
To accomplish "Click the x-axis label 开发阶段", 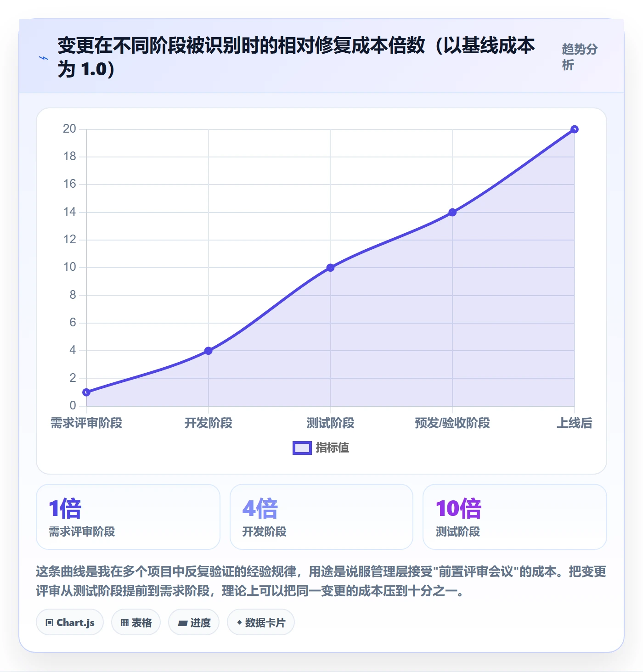I will coord(209,423).
